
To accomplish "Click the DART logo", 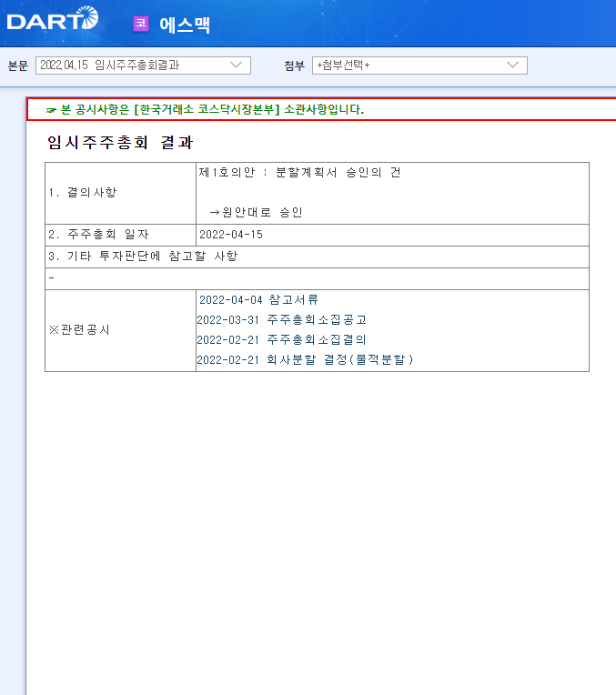I will click(53, 18).
